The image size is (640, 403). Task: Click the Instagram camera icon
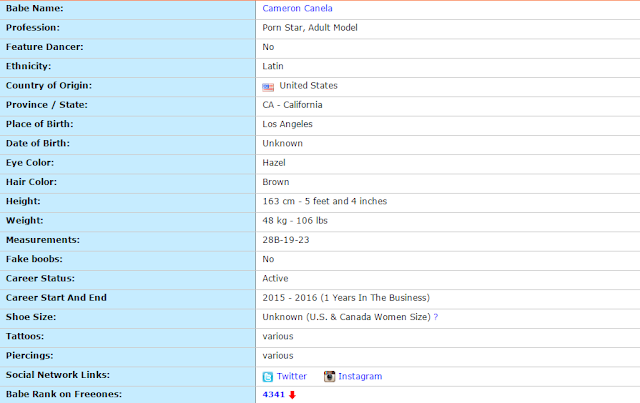coord(329,376)
